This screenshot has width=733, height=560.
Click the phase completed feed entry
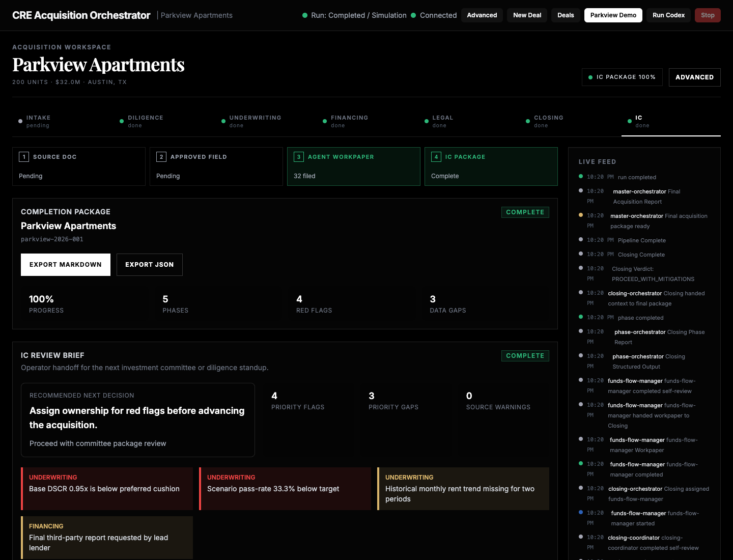[644, 318]
